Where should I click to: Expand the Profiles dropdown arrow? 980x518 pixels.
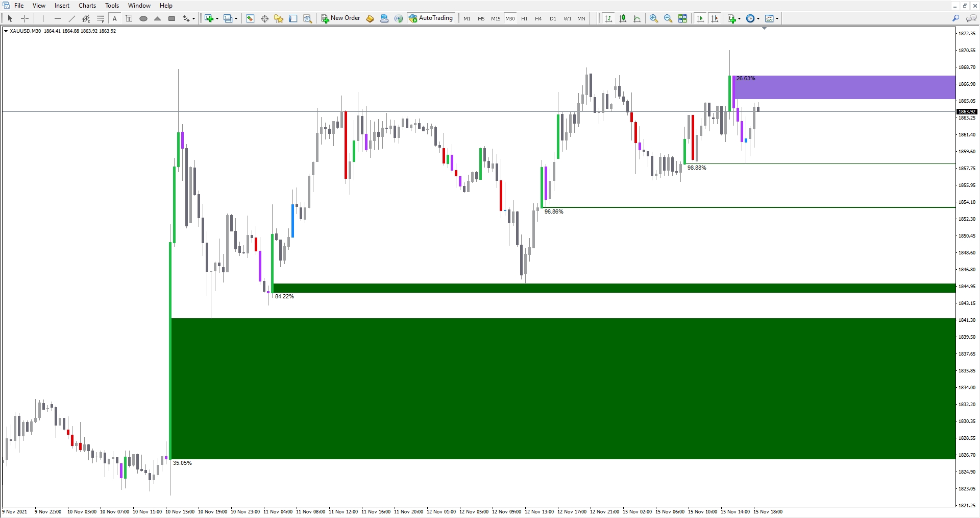(x=236, y=19)
